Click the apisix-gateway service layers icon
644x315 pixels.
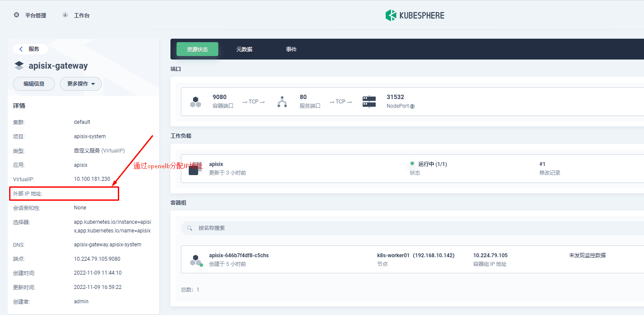[19, 66]
